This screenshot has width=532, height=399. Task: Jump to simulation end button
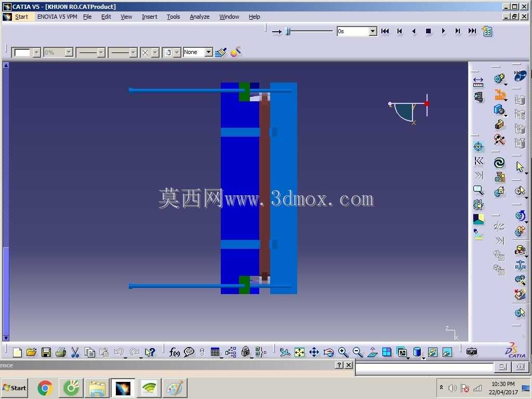tap(472, 31)
